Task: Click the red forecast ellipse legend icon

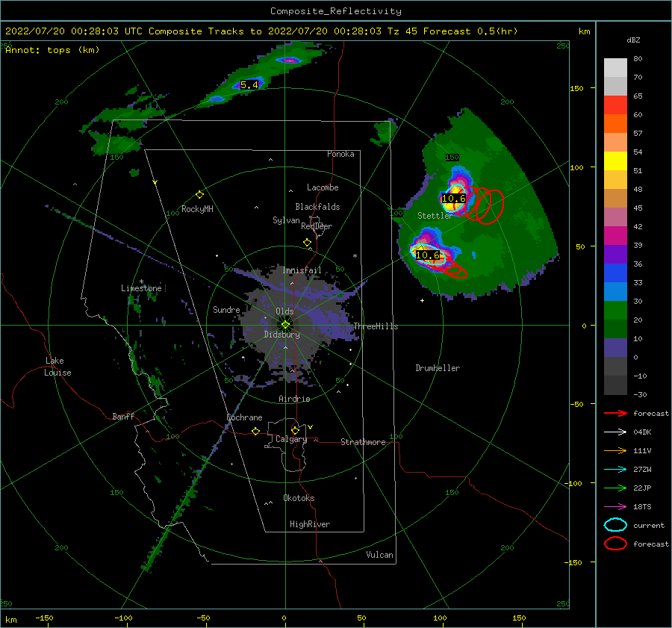Action: pos(615,544)
